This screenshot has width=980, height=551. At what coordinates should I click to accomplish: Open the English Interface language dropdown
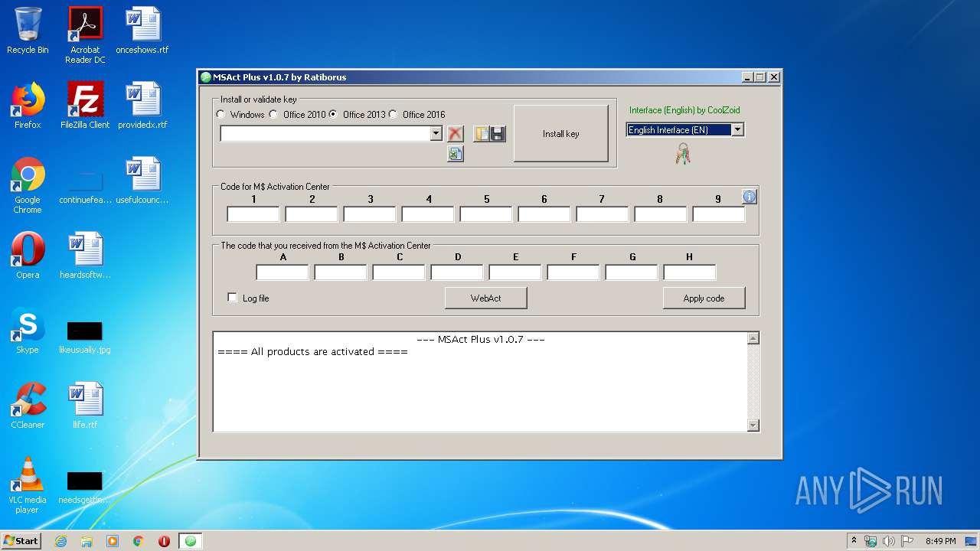737,130
